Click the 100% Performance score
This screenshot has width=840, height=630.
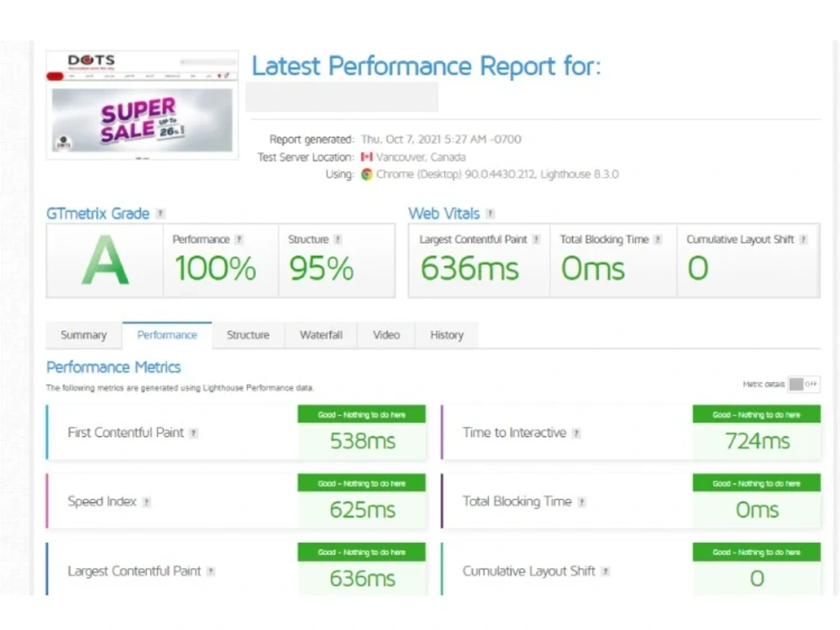(x=215, y=269)
